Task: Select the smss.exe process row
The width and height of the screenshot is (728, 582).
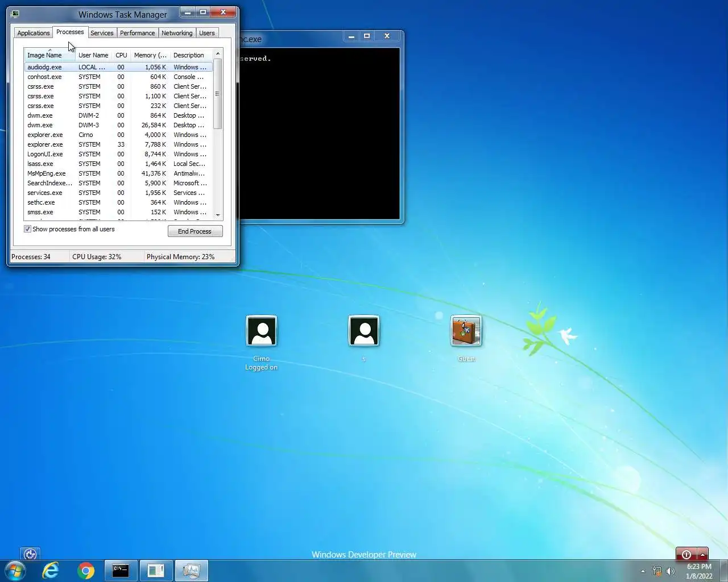Action: (118, 212)
